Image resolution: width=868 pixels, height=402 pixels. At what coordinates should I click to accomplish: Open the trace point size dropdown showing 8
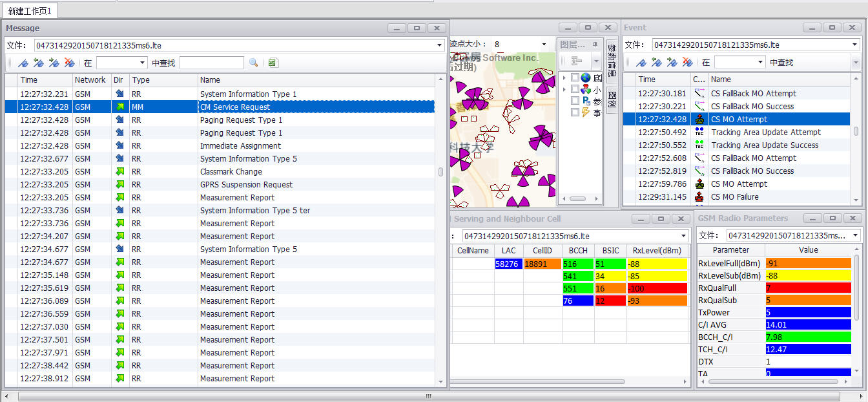(544, 45)
